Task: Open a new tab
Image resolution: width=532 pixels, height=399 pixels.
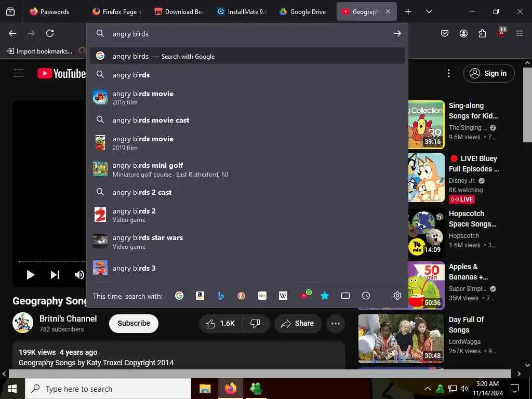Action: click(408, 12)
